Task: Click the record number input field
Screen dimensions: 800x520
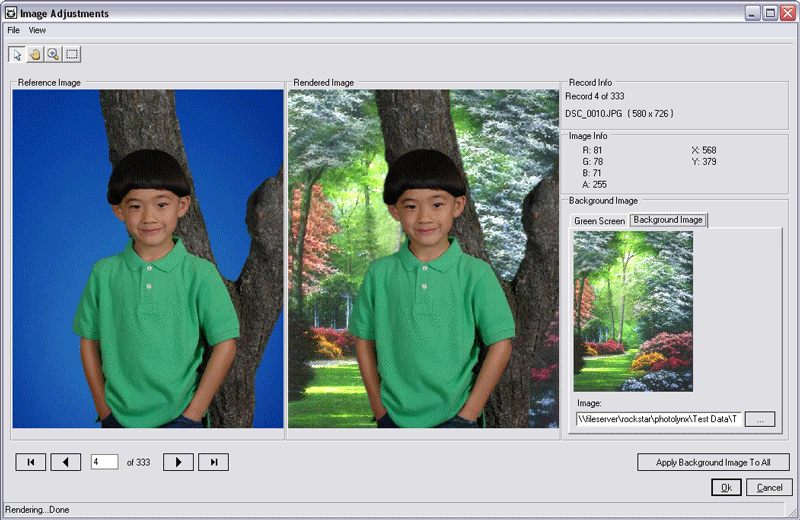Action: point(104,462)
